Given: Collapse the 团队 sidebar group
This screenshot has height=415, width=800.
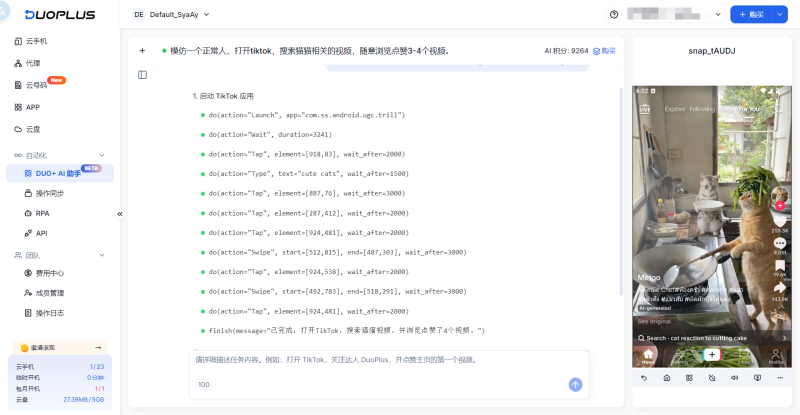Looking at the screenshot, I should point(102,255).
